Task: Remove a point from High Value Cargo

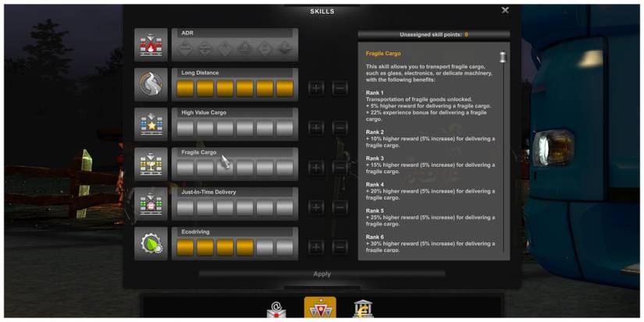Action: (340, 128)
